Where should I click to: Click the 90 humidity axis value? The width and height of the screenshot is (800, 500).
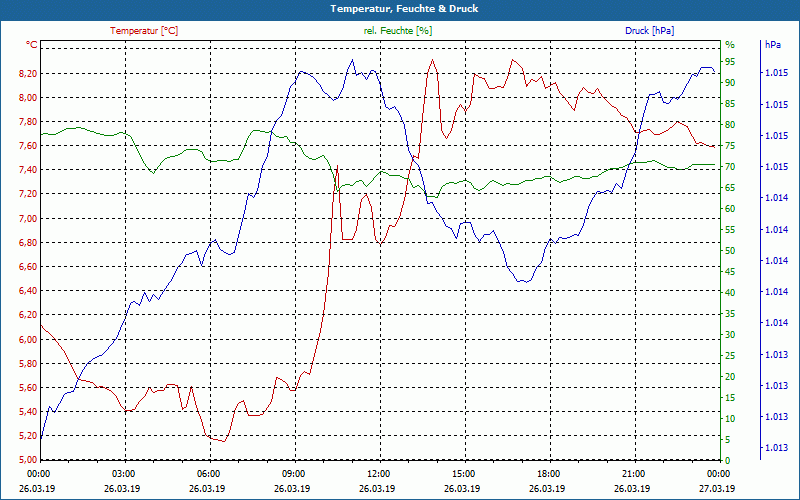click(730, 83)
